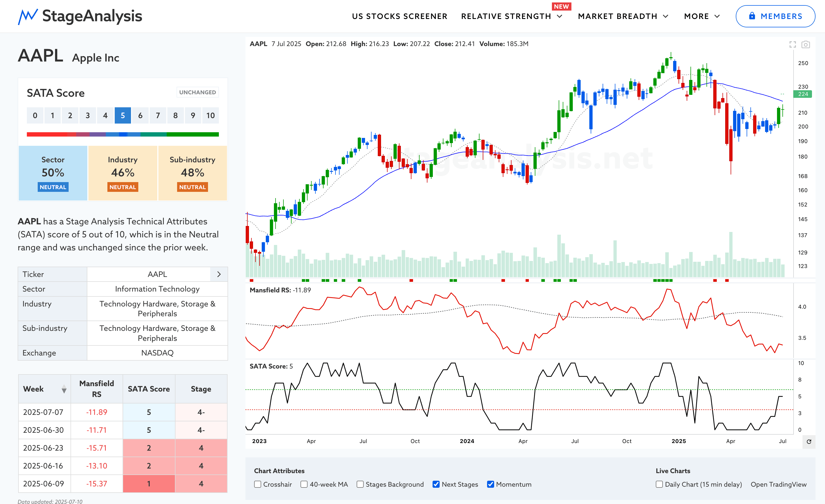Open AAPL ticker chevron arrow
Image resolution: width=825 pixels, height=504 pixels.
coord(219,274)
